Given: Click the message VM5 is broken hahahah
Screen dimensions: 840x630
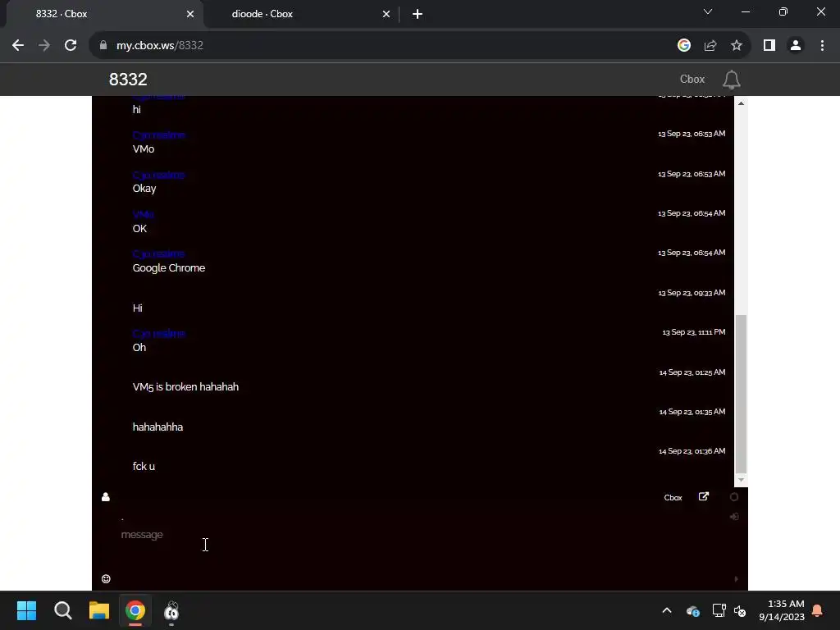Looking at the screenshot, I should (185, 387).
